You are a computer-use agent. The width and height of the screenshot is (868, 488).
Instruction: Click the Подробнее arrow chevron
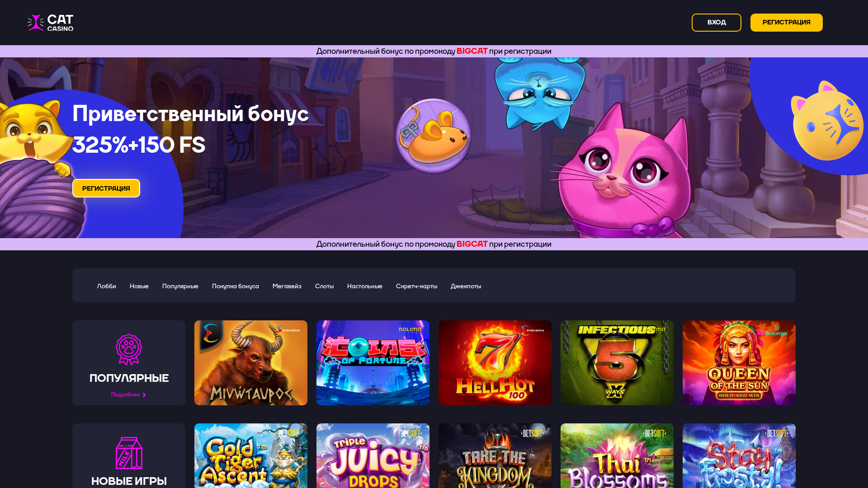pyautogui.click(x=144, y=395)
